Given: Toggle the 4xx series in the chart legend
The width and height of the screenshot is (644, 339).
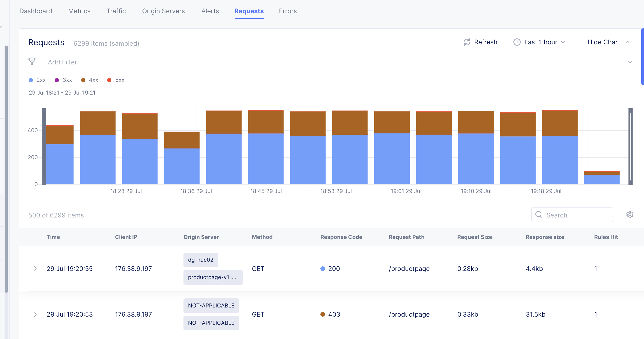Looking at the screenshot, I should (94, 80).
